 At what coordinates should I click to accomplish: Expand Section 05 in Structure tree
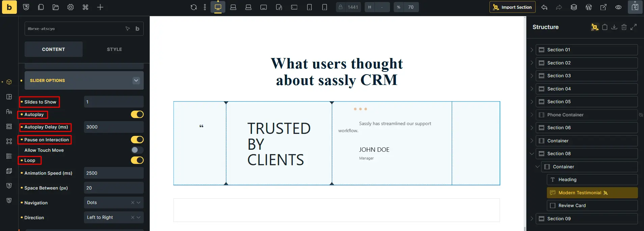coord(532,102)
